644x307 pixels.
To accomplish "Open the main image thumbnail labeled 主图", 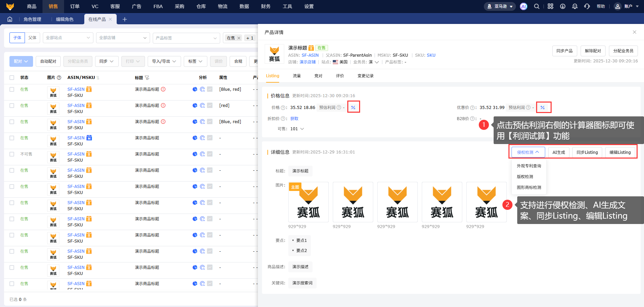I will (308, 202).
